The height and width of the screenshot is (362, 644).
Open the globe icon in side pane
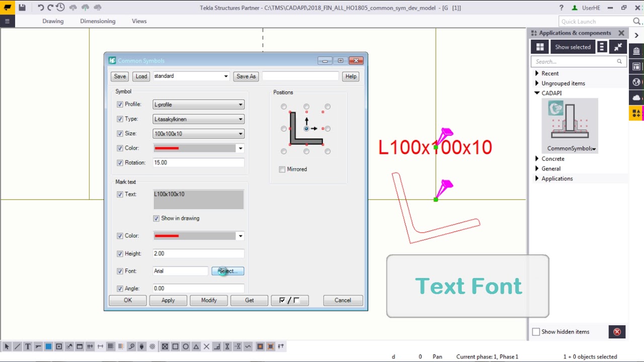636,82
